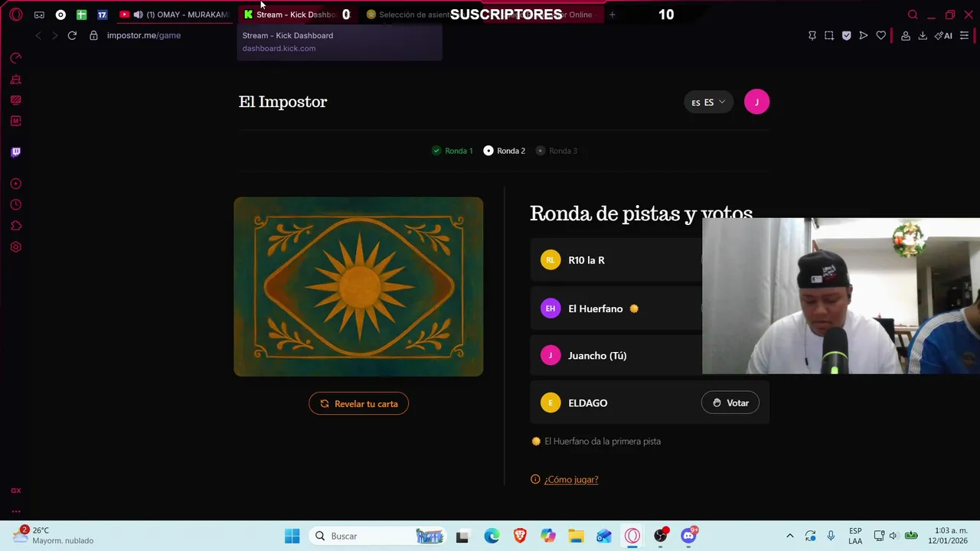Open the taskbar volume speaker control
This screenshot has width=980, height=551.
coord(893,536)
